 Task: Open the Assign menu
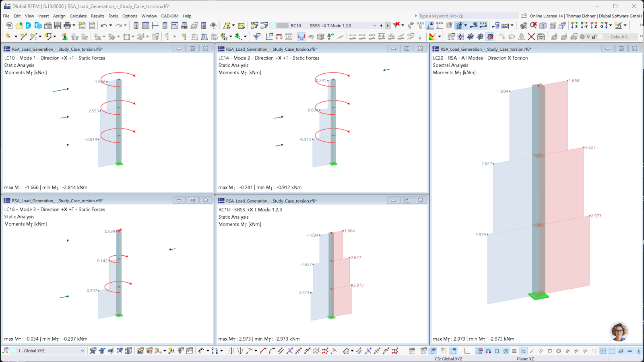click(59, 16)
